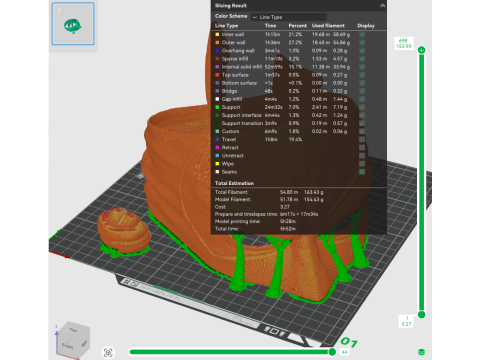Select plate 1 thumbnail

point(73,24)
